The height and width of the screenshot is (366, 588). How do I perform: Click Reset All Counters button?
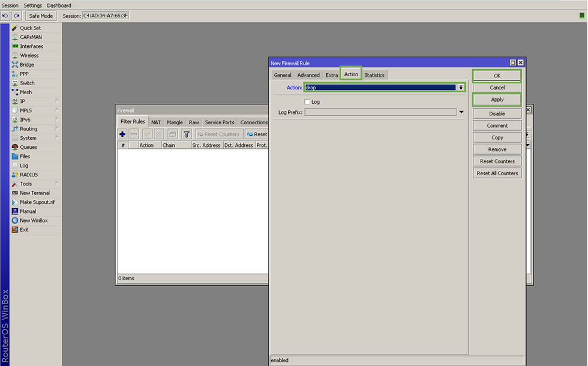pyautogui.click(x=497, y=173)
